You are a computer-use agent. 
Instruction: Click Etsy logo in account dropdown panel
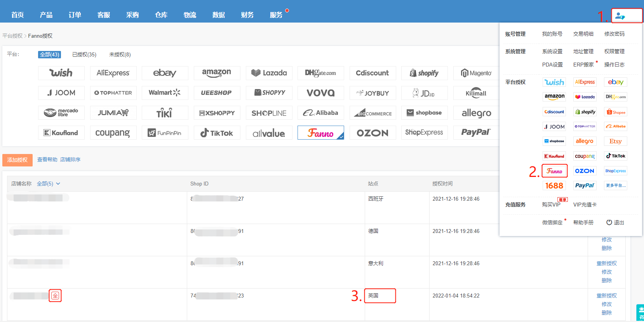(x=616, y=141)
